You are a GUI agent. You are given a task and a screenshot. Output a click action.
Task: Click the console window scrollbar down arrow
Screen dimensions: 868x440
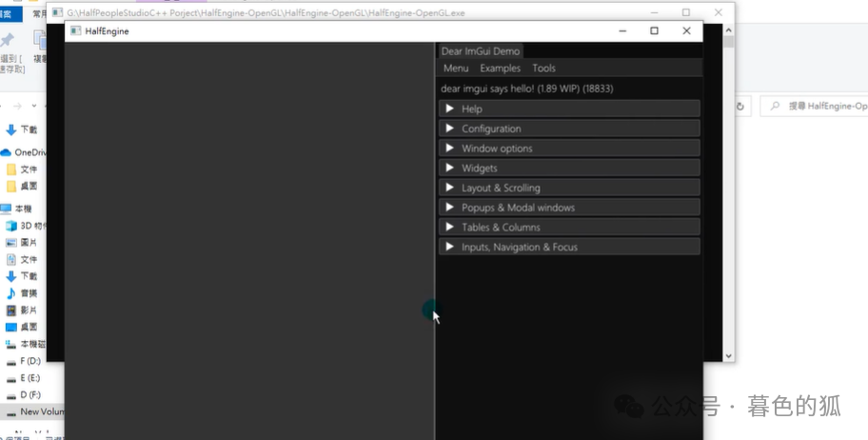point(728,356)
